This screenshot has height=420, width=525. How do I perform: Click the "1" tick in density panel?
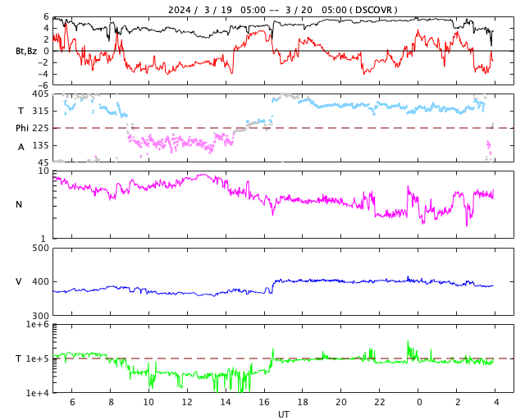43,239
